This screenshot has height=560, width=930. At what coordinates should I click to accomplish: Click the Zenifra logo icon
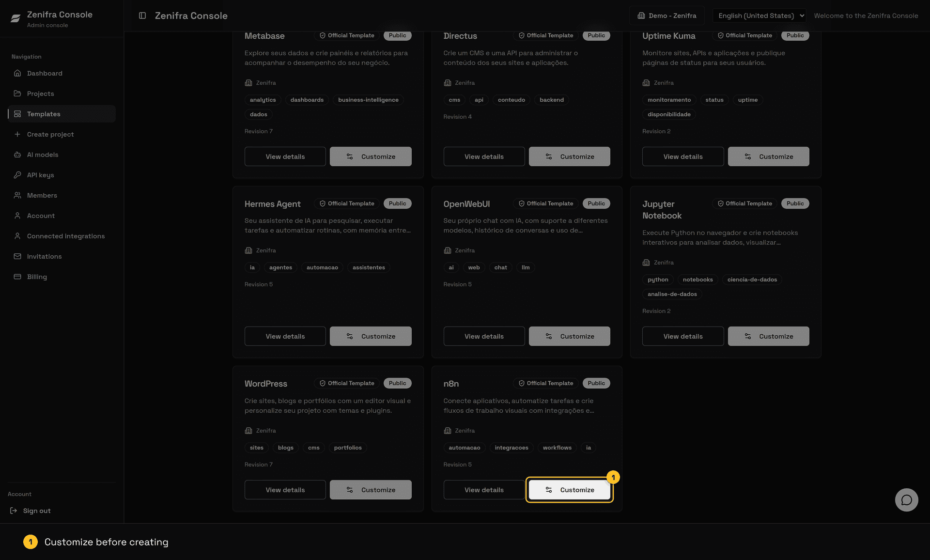point(15,18)
